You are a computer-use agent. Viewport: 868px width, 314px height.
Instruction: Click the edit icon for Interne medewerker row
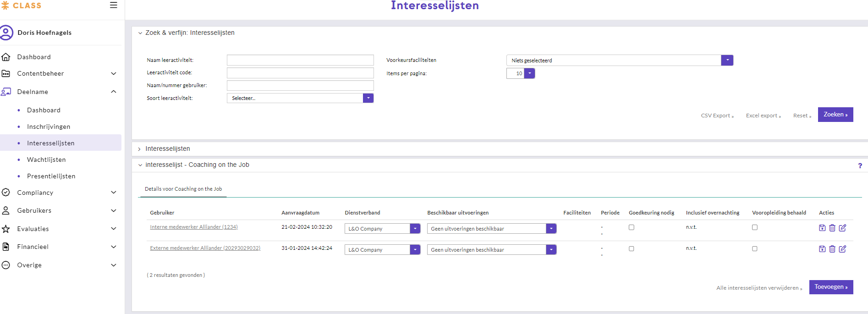pyautogui.click(x=842, y=228)
